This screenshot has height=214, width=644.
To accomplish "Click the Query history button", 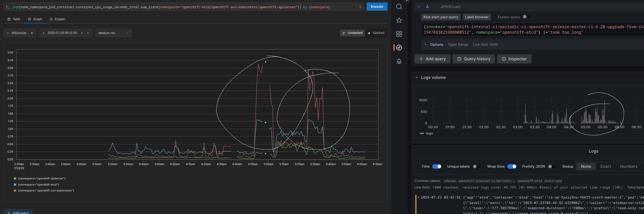I will click(x=473, y=59).
